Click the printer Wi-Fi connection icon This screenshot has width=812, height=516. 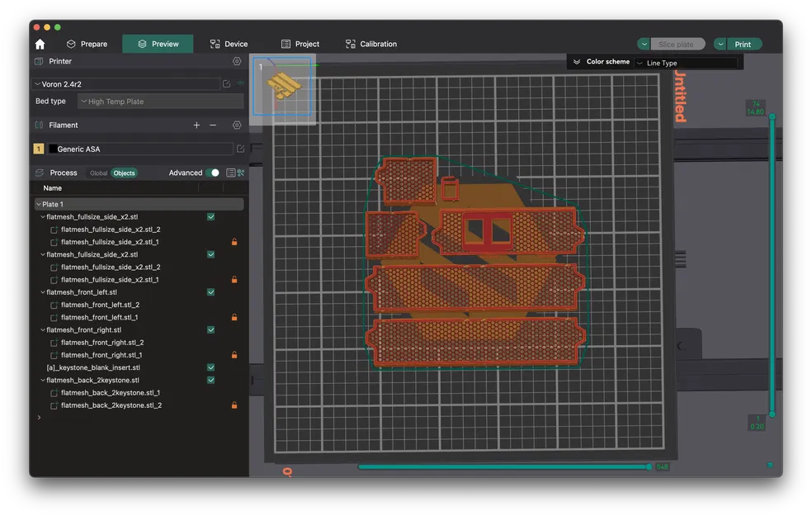(240, 83)
